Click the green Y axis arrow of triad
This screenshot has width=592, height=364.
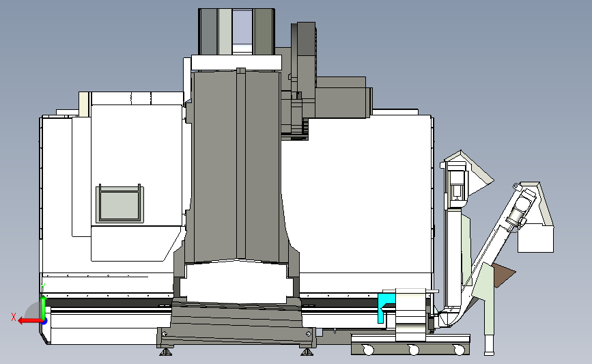coord(44,307)
